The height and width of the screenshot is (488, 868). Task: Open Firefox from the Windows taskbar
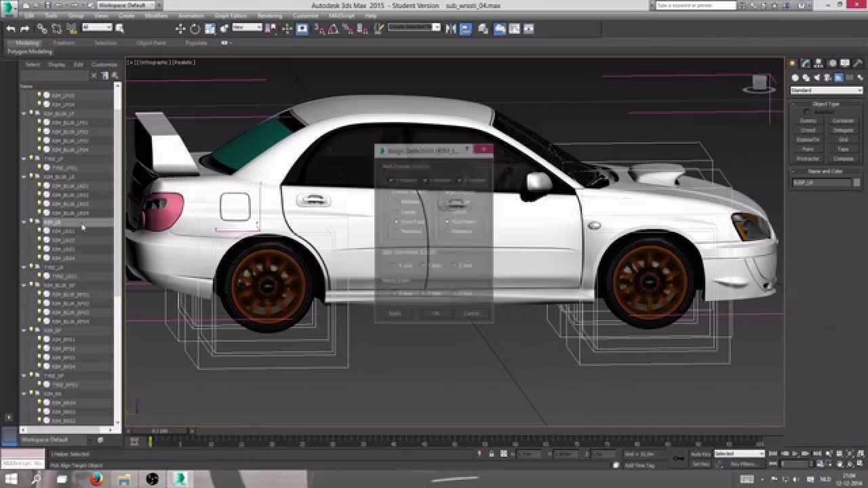[x=96, y=479]
